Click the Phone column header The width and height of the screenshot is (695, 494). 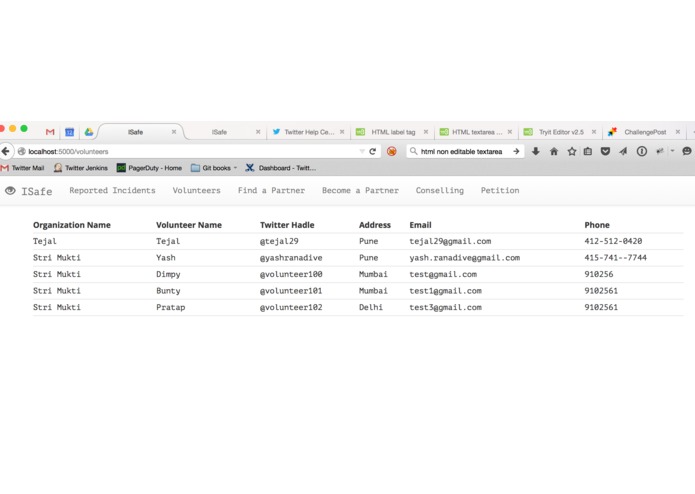tap(597, 225)
